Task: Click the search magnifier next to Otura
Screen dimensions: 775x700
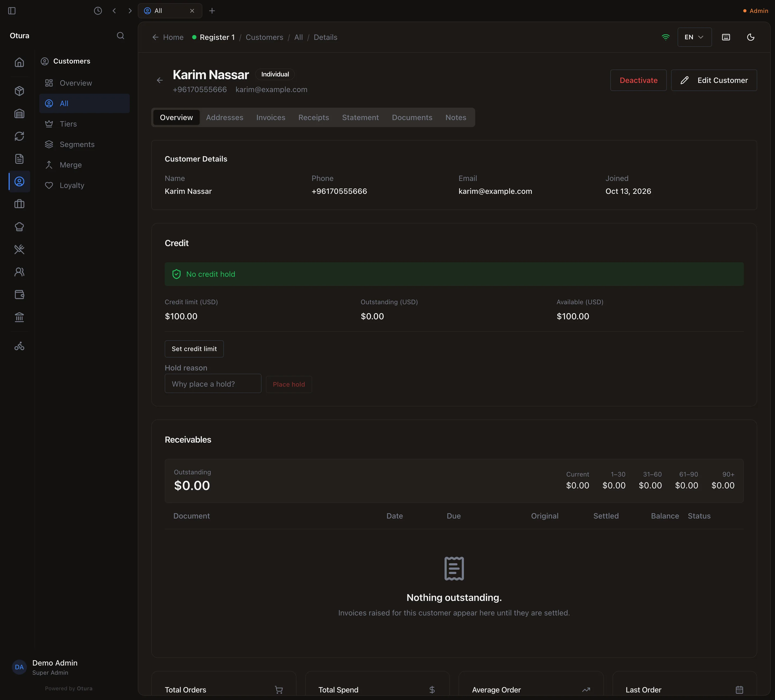Action: tap(120, 36)
